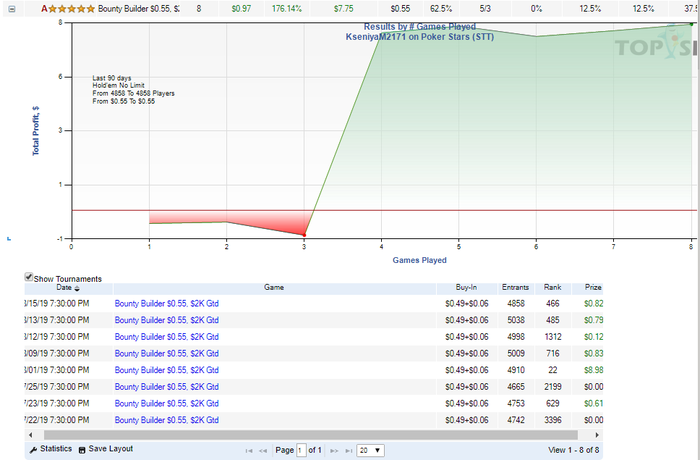Click the Save Layout disk icon
This screenshot has width=700, height=460.
click(x=82, y=450)
